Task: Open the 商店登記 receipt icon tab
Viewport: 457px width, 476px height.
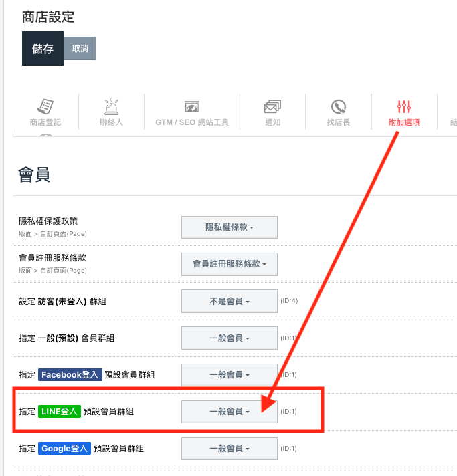Action: tap(45, 106)
